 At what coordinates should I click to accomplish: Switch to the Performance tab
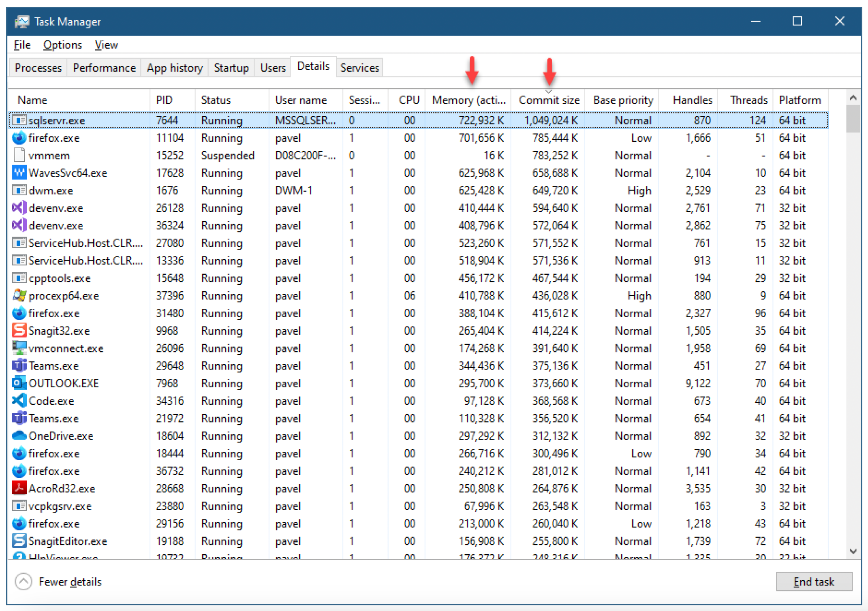[104, 68]
